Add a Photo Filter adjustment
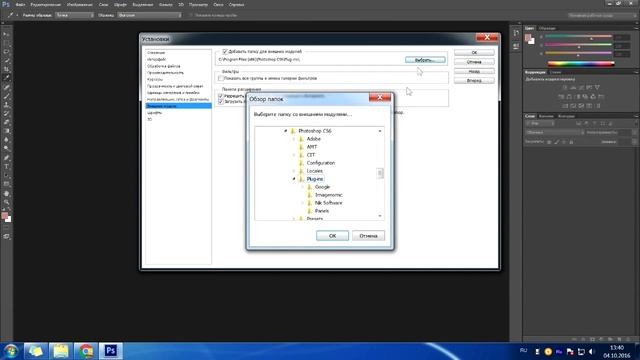 tap(585, 97)
